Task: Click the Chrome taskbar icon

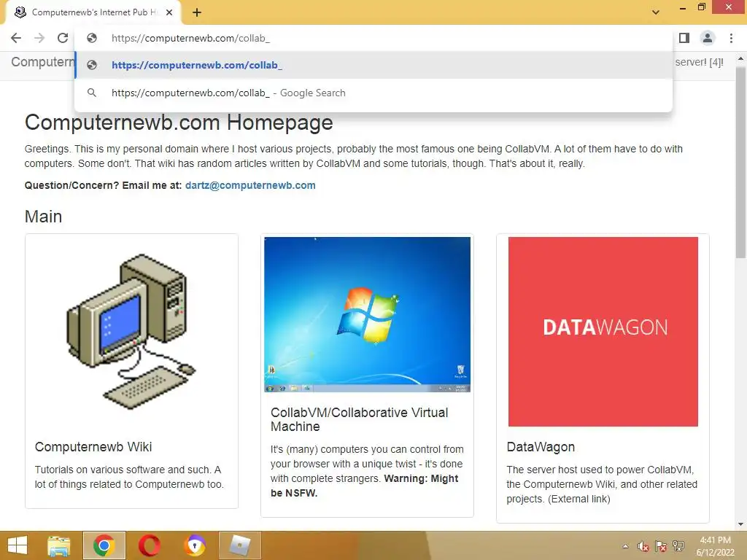Action: click(104, 545)
